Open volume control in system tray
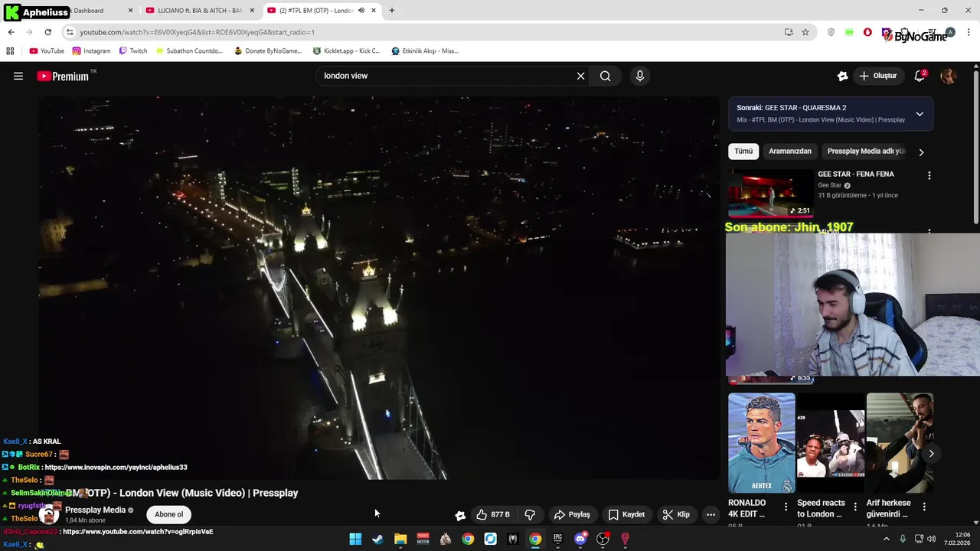This screenshot has height=551, width=980. click(x=932, y=539)
